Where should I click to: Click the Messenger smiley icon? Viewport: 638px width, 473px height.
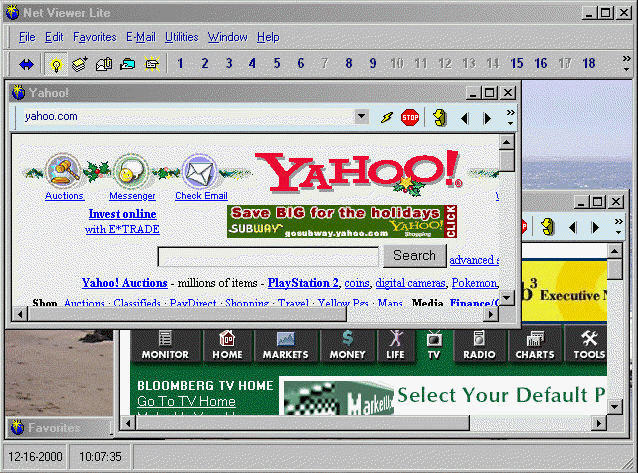click(x=131, y=171)
